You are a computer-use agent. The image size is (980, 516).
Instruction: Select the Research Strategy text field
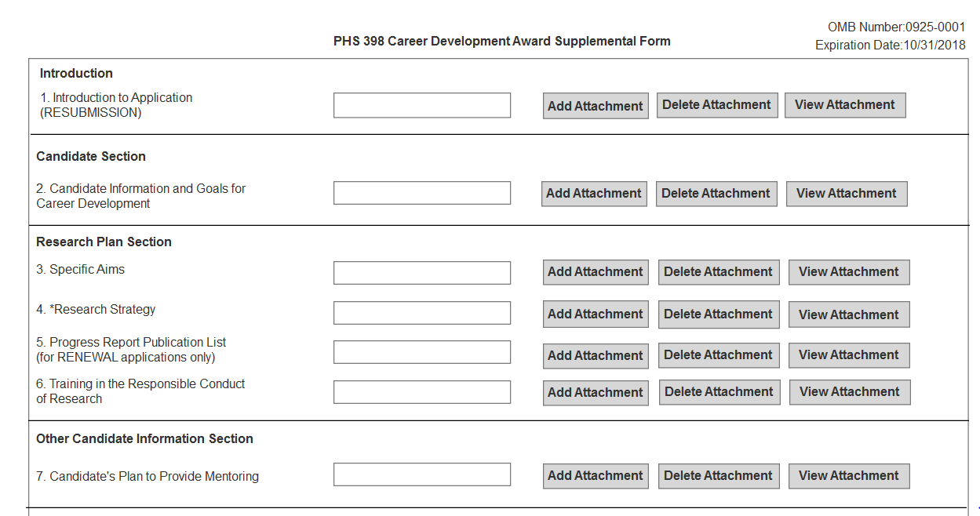point(422,313)
